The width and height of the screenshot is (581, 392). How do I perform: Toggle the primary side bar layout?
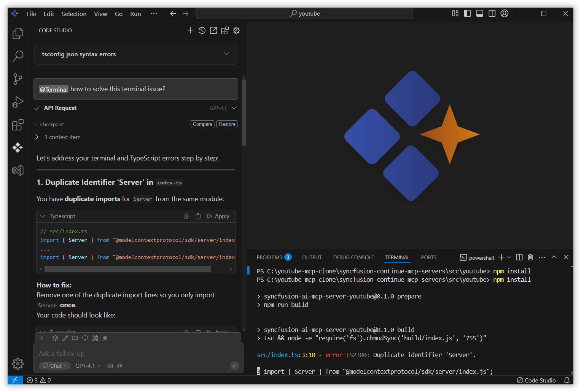point(468,13)
